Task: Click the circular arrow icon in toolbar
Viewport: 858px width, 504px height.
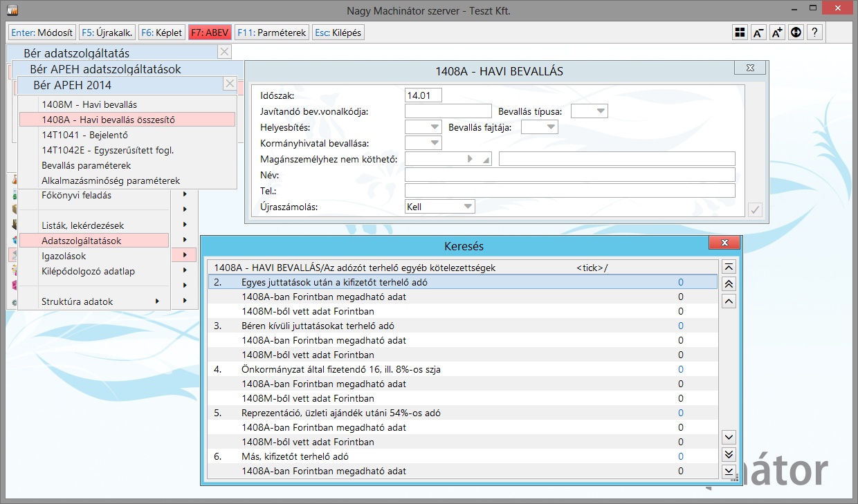Action: point(796,32)
